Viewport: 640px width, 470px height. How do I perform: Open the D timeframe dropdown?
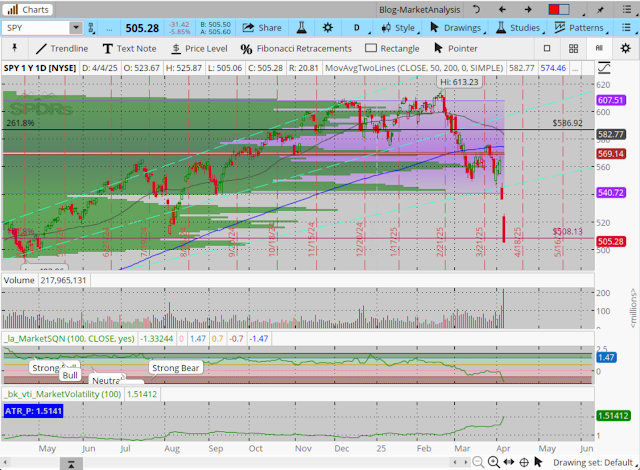point(358,28)
